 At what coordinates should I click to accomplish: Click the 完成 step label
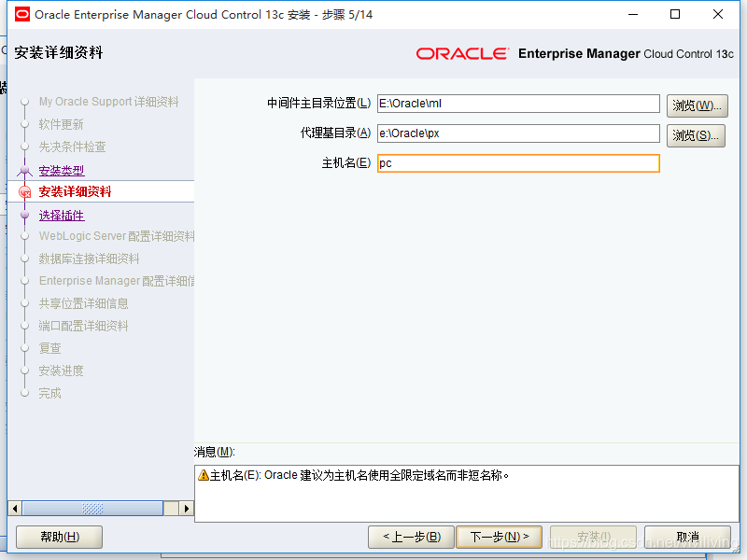coord(50,393)
